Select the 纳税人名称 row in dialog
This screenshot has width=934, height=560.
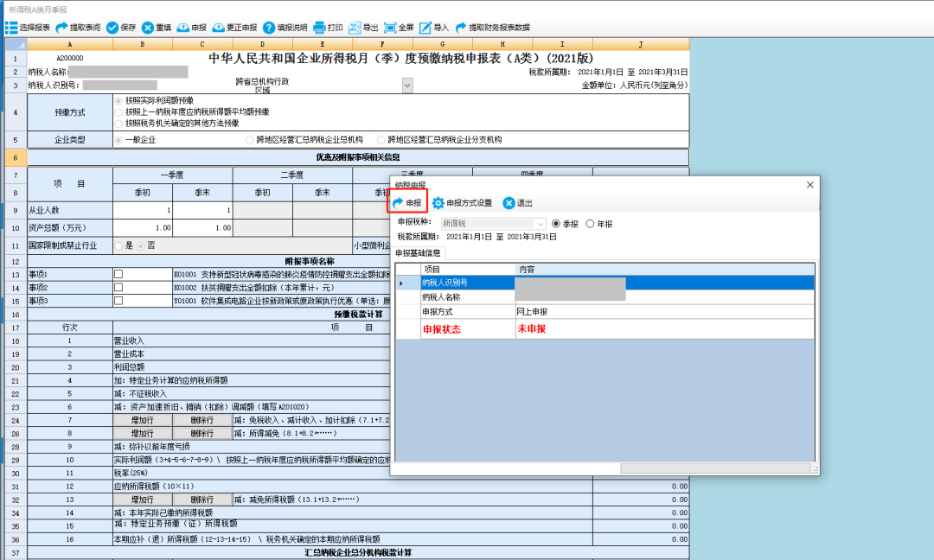tap(605, 297)
